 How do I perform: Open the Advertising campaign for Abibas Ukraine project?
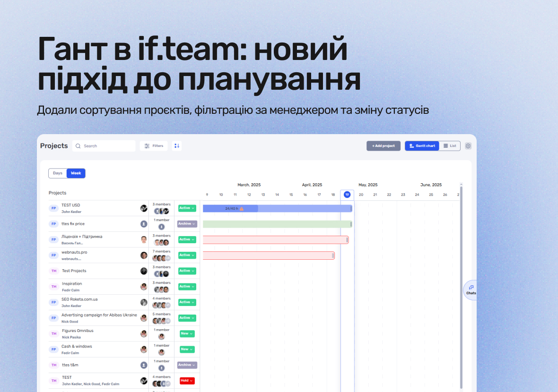[x=99, y=315]
